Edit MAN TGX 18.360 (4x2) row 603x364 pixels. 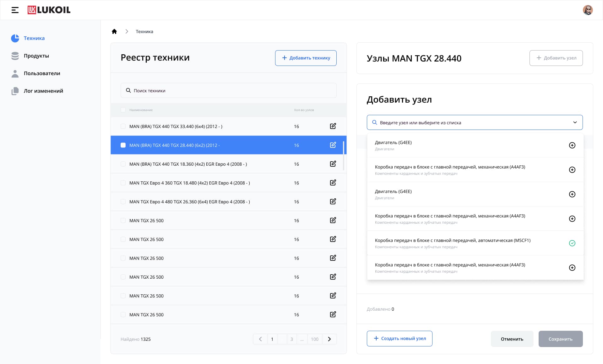click(333, 164)
